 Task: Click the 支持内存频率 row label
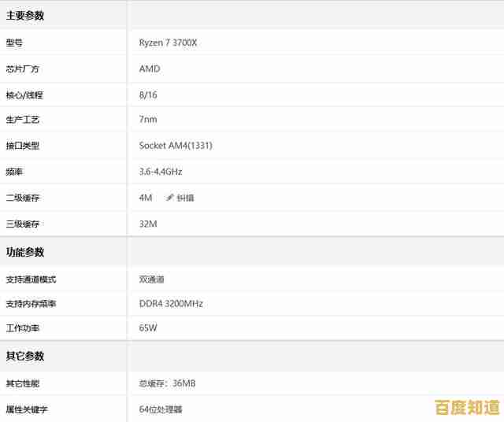tap(31, 304)
